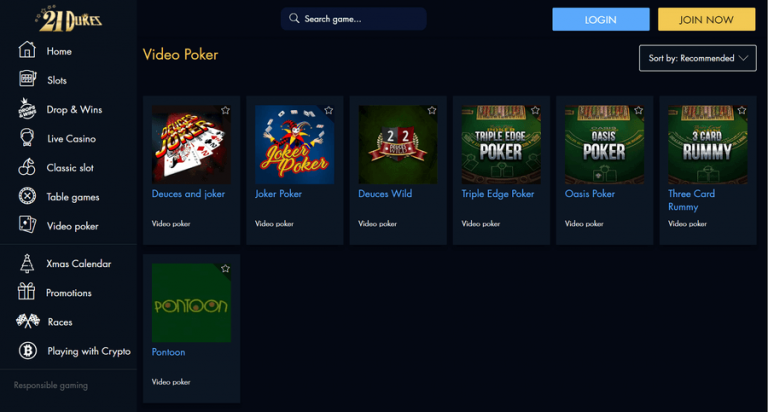Expand the Sort by Recommended dropdown
This screenshot has height=412, width=768.
pos(697,58)
